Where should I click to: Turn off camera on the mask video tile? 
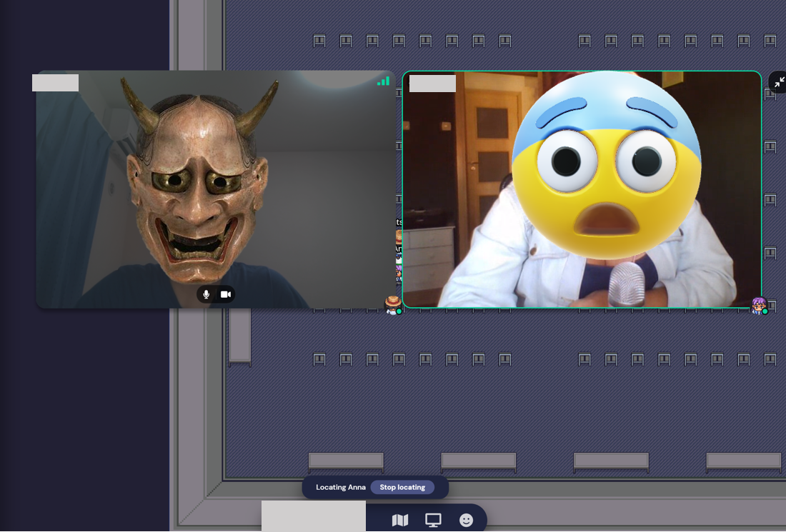point(226,294)
